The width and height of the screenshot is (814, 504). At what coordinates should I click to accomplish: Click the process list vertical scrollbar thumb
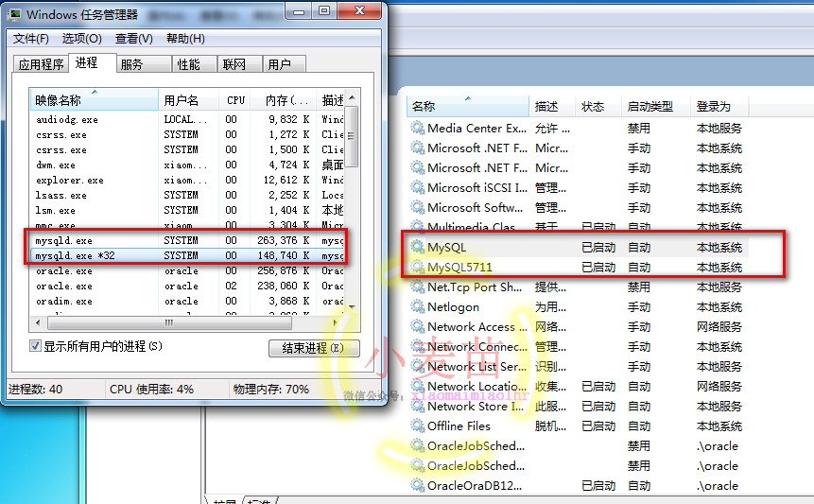point(352,136)
